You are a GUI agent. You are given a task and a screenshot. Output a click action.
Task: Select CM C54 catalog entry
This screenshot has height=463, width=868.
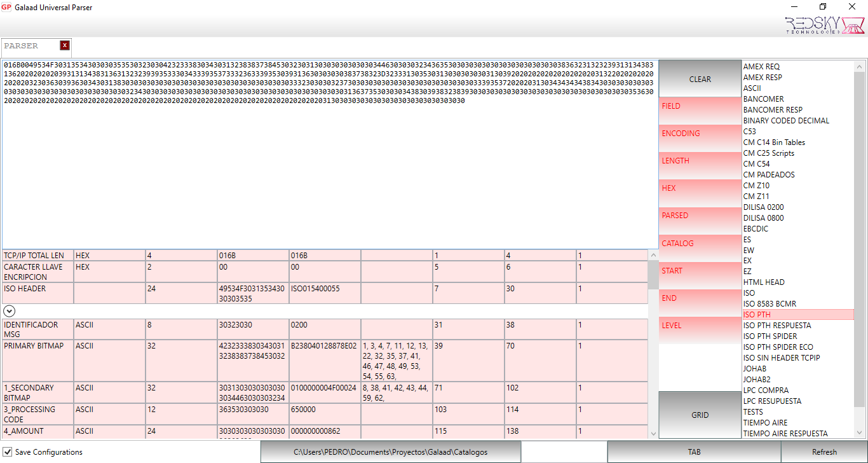click(757, 164)
